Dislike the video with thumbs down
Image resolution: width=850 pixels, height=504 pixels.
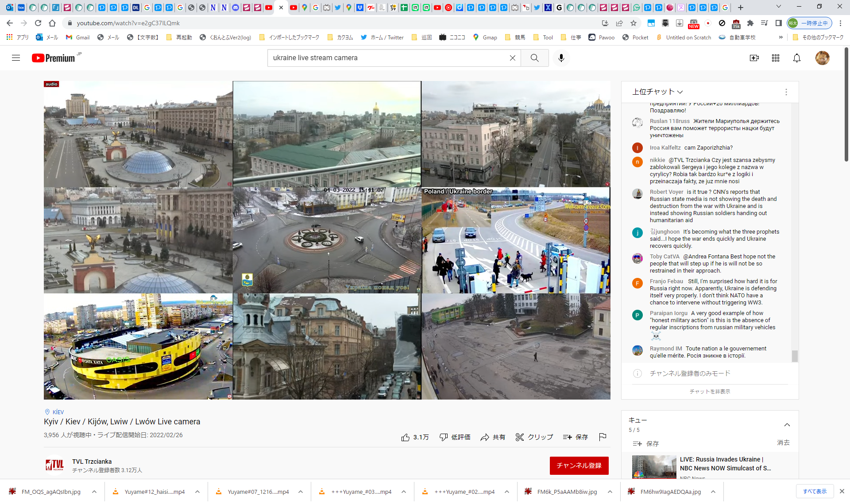[443, 437]
